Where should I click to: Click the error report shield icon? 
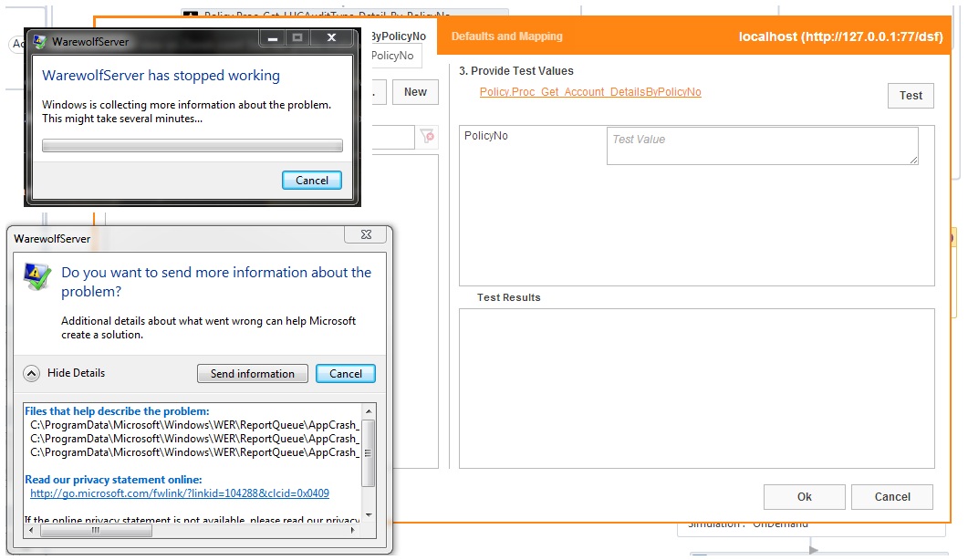click(x=37, y=276)
